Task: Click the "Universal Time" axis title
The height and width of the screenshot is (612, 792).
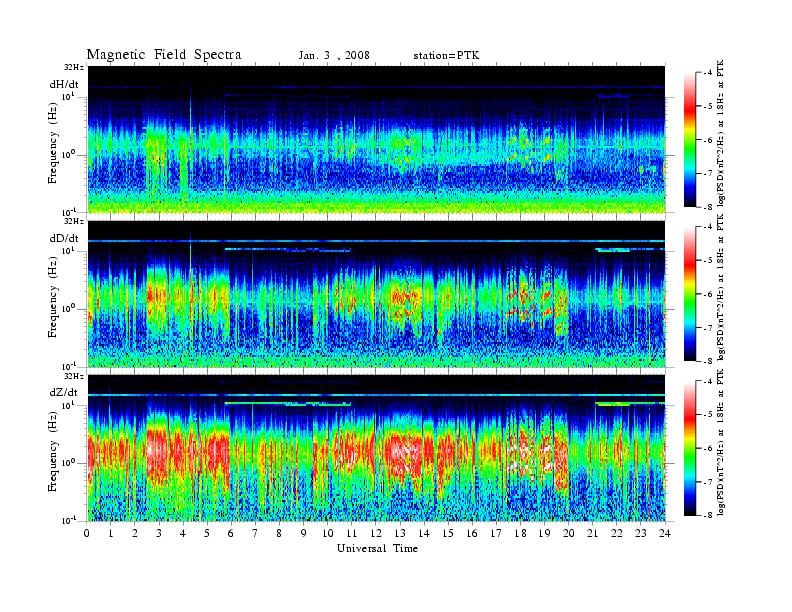Action: pos(378,548)
